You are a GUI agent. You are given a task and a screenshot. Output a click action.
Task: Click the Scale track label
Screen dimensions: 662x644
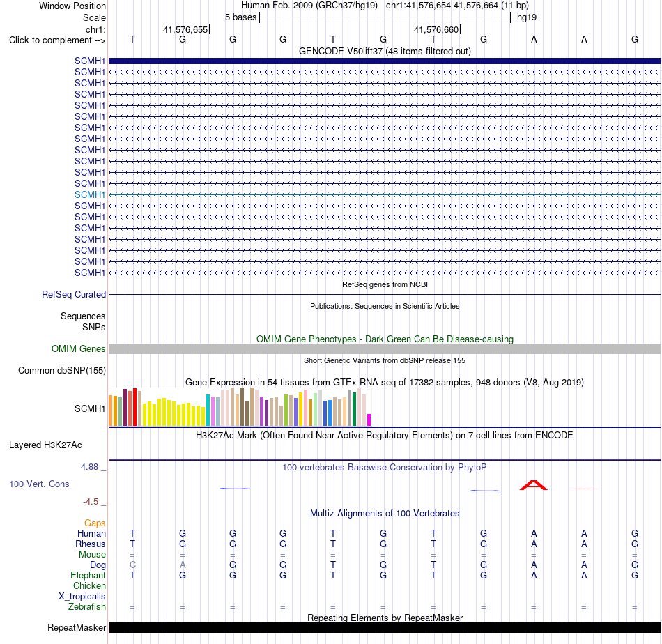[94, 17]
